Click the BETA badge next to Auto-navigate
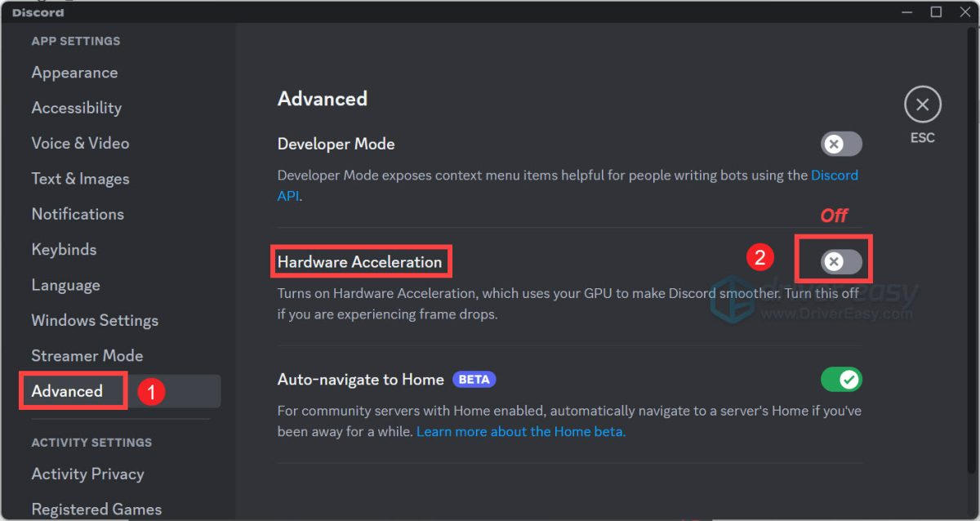The image size is (980, 521). tap(474, 380)
